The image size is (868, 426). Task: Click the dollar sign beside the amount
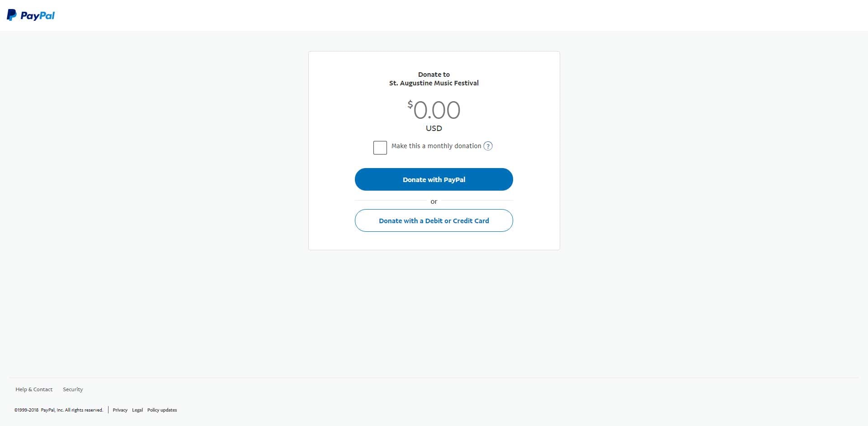(x=410, y=105)
